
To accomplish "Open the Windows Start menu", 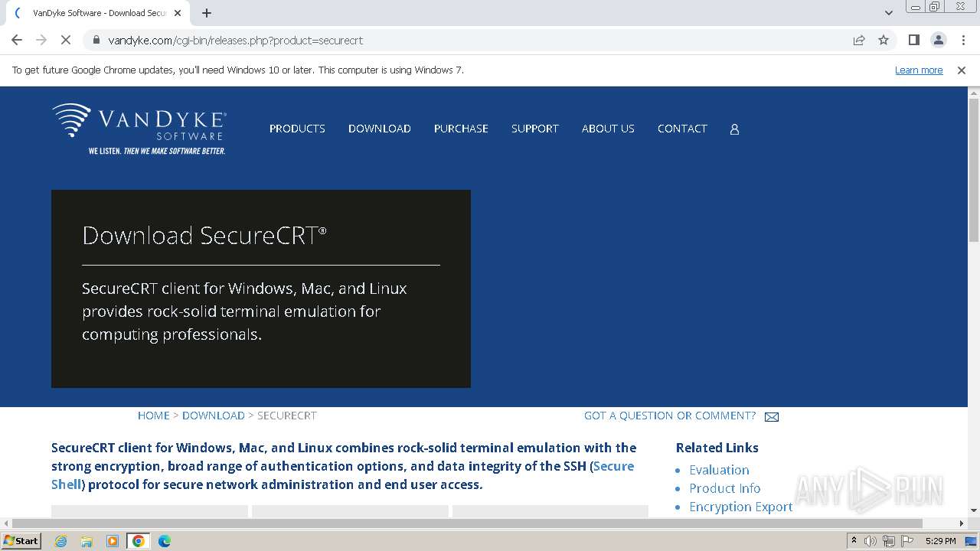I will [21, 540].
